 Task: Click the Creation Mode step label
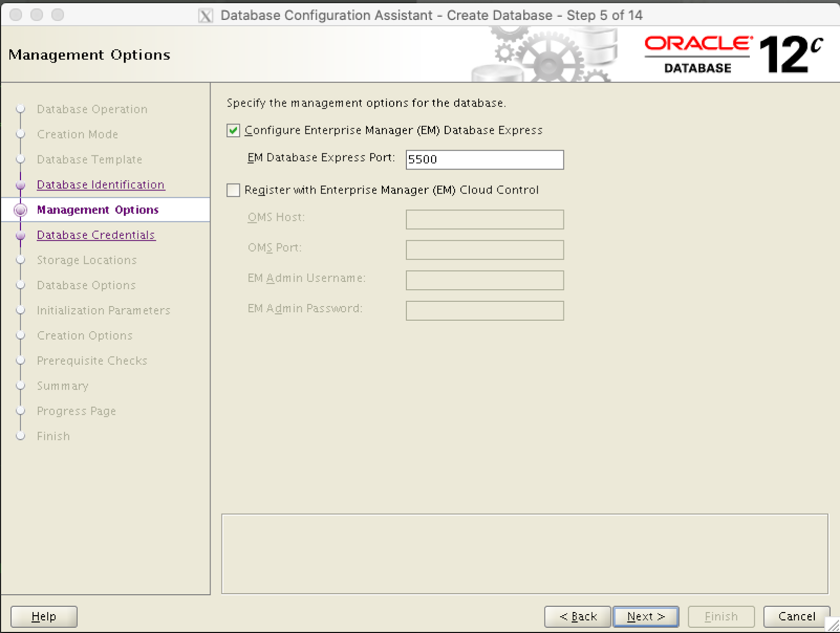pos(78,134)
